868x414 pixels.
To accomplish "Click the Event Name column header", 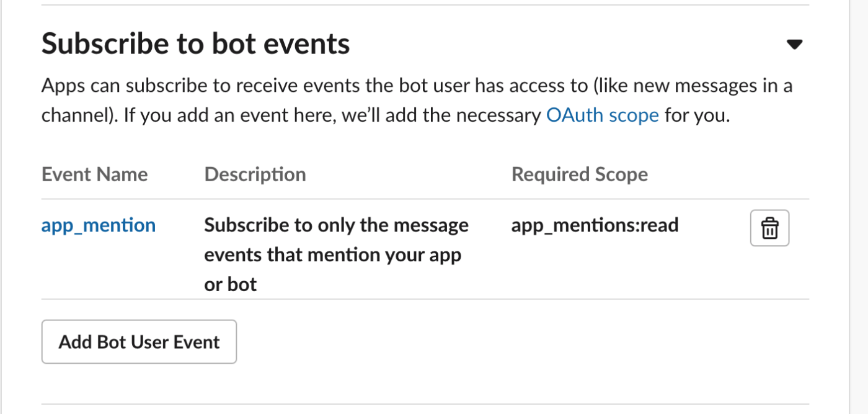I will [x=95, y=174].
